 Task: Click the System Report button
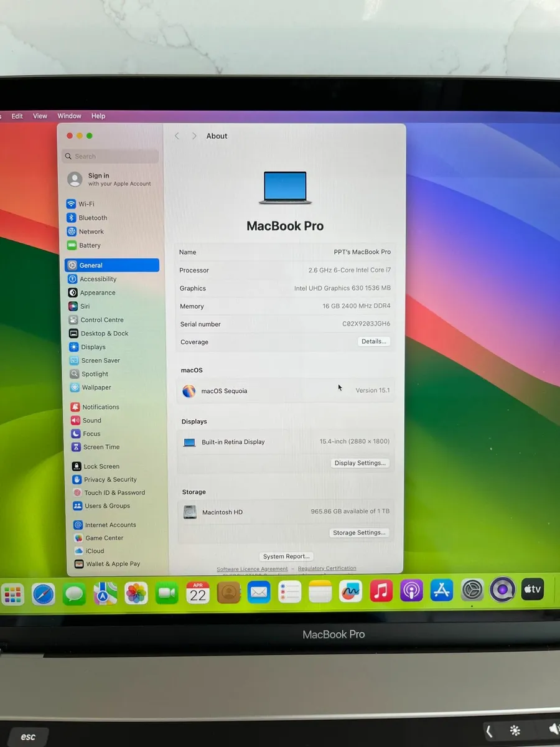click(286, 557)
